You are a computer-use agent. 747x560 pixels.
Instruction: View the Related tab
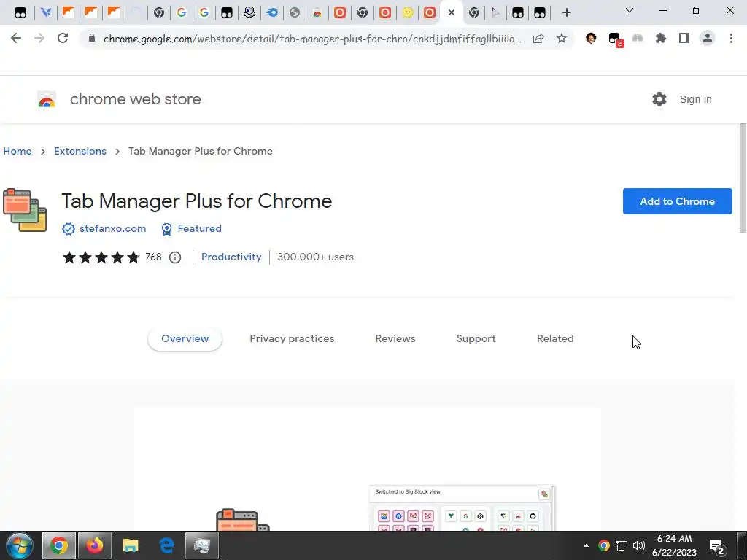pos(555,338)
